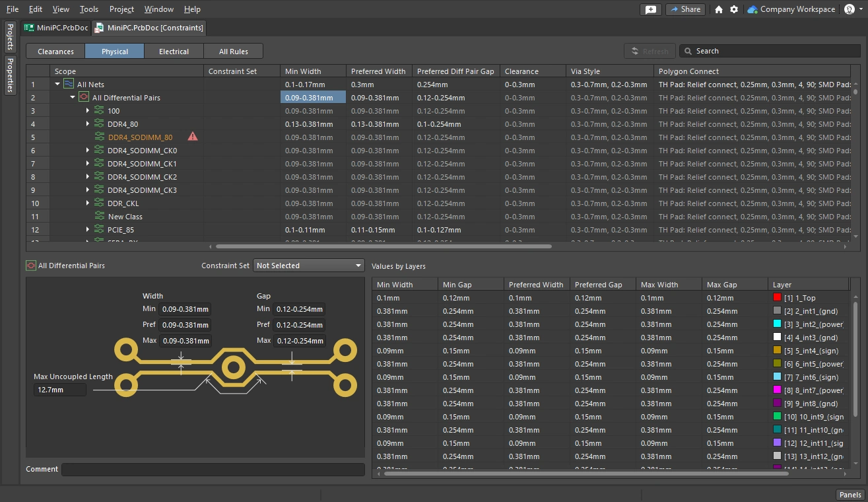The image size is (868, 502).
Task: Open the Panels button
Action: [850, 495]
